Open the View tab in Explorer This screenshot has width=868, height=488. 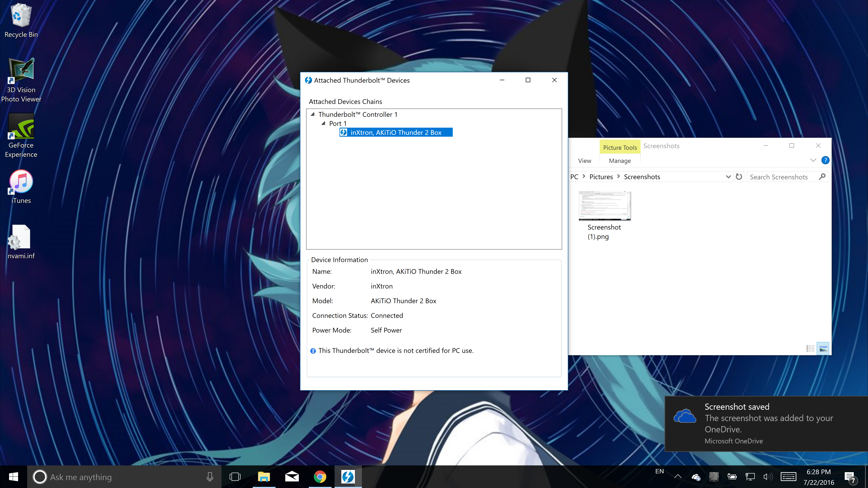click(x=585, y=161)
